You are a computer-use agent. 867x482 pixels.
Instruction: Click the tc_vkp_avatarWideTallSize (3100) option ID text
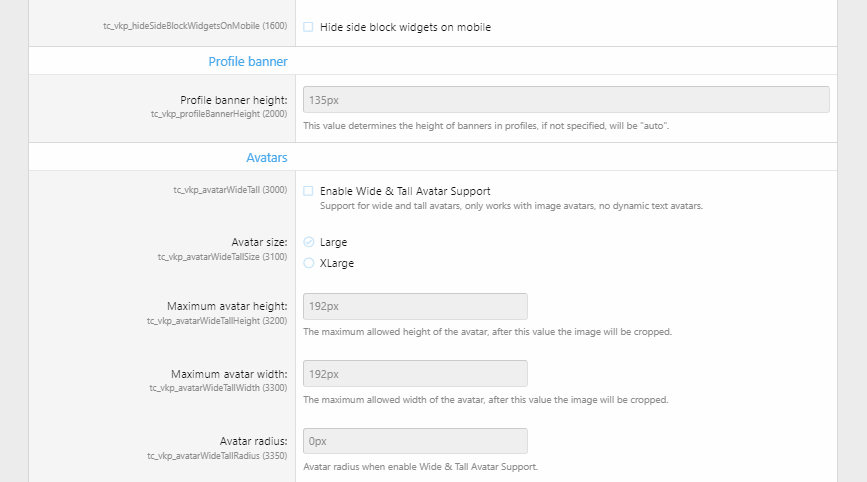pyautogui.click(x=222, y=257)
